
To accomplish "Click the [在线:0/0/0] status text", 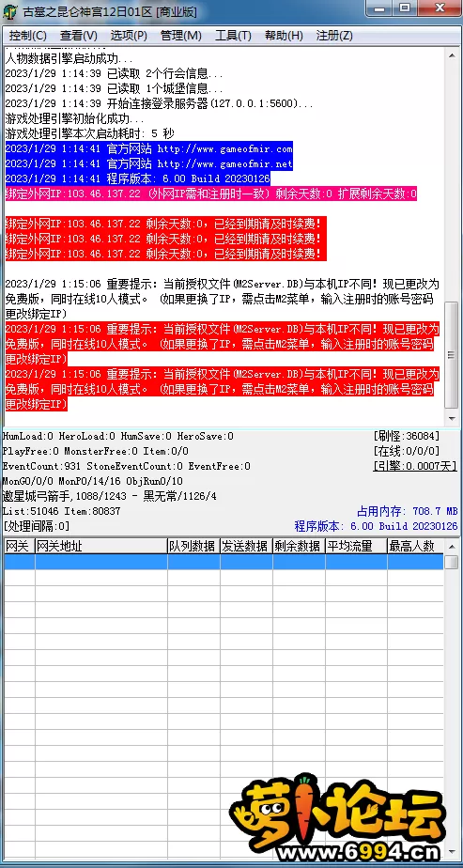I will 407,451.
